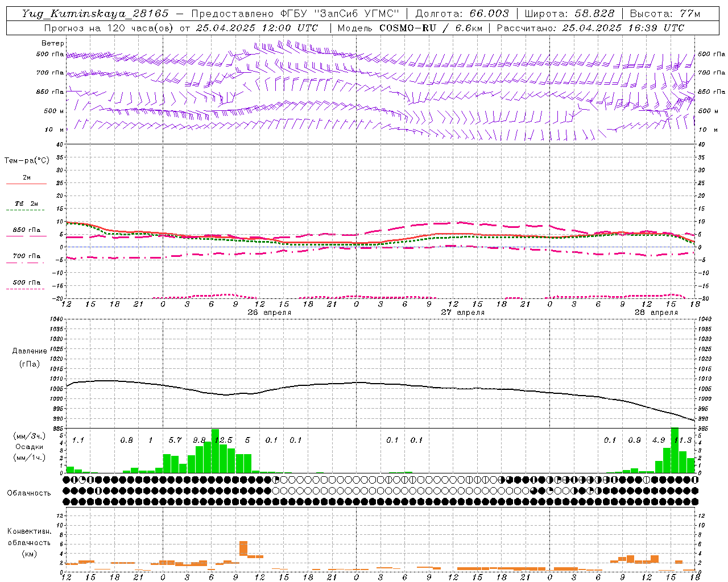Click the 27 апреля date label
This screenshot has width=728, height=582.
tap(463, 313)
